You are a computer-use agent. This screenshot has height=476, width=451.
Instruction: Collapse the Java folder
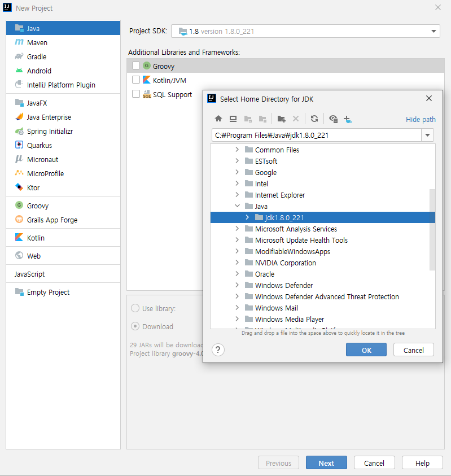[x=237, y=206]
